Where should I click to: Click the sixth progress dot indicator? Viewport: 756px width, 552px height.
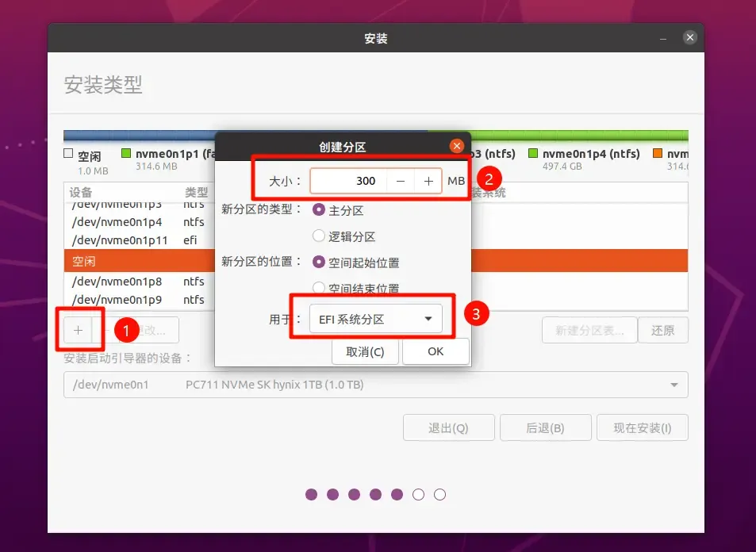pyautogui.click(x=418, y=495)
